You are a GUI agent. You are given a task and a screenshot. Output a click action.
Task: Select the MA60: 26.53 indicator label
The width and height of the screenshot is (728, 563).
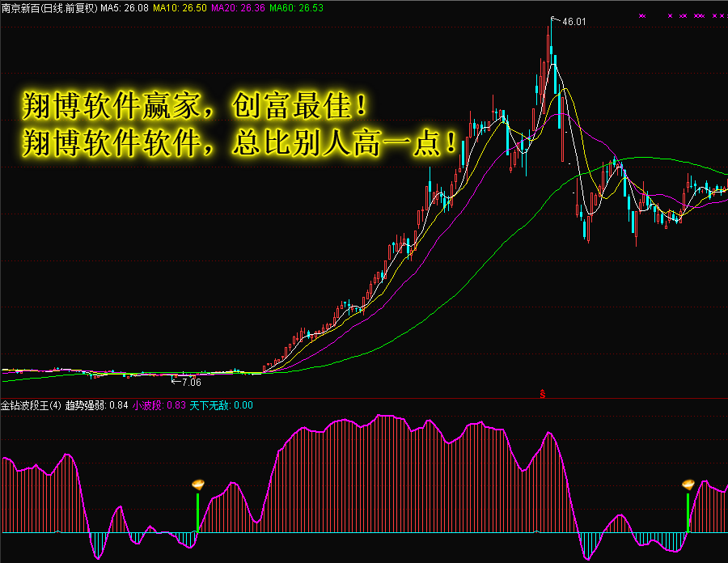click(x=296, y=8)
